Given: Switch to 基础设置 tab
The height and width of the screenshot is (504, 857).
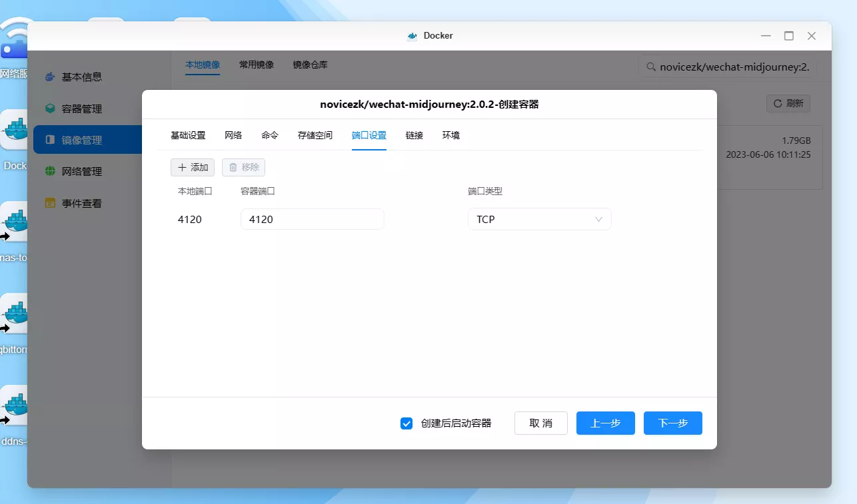Looking at the screenshot, I should tap(188, 135).
